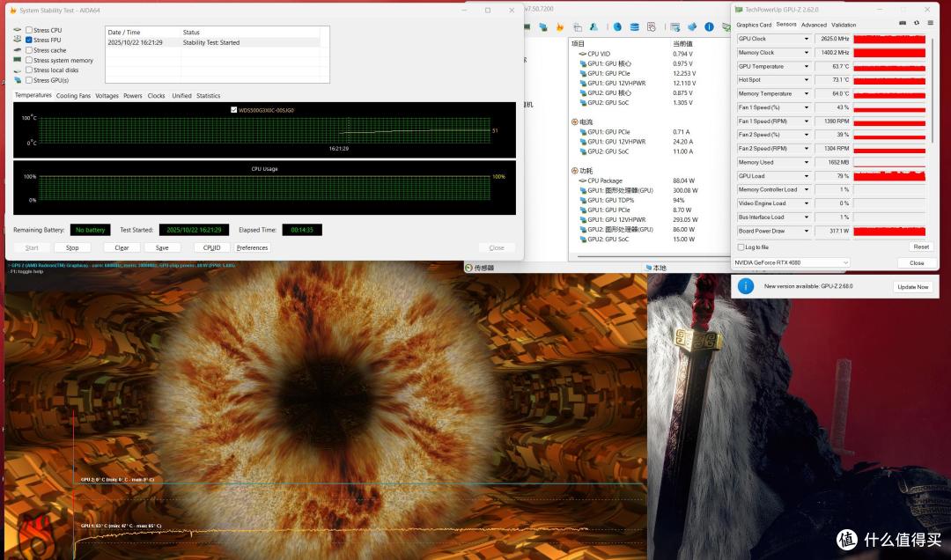This screenshot has width=951, height=560.
Task: Open the NVIDIA GeForce RTX 4080 GPU selector
Action: (791, 262)
